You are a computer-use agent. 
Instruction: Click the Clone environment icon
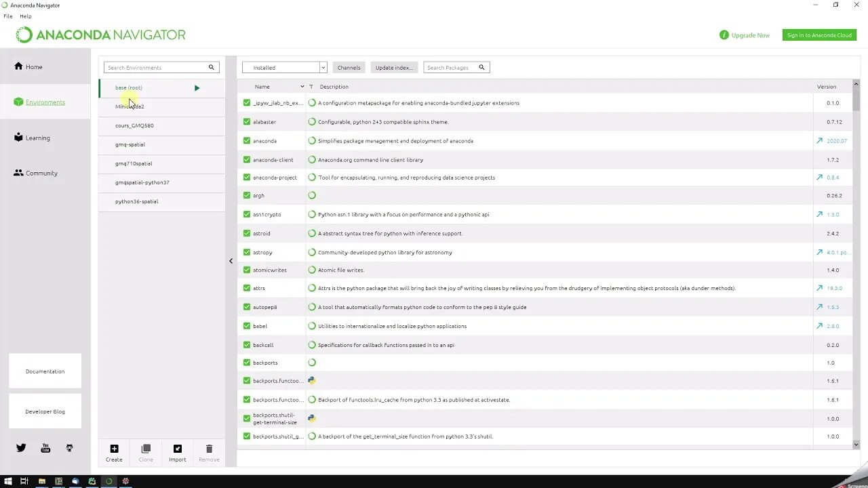(146, 449)
